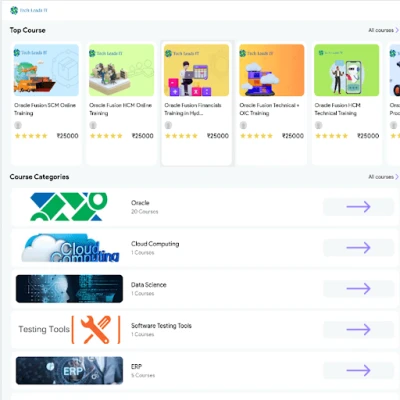Select the Oracle Fusion HCM Technical Training title
This screenshot has width=400, height=400.
pyautogui.click(x=337, y=109)
